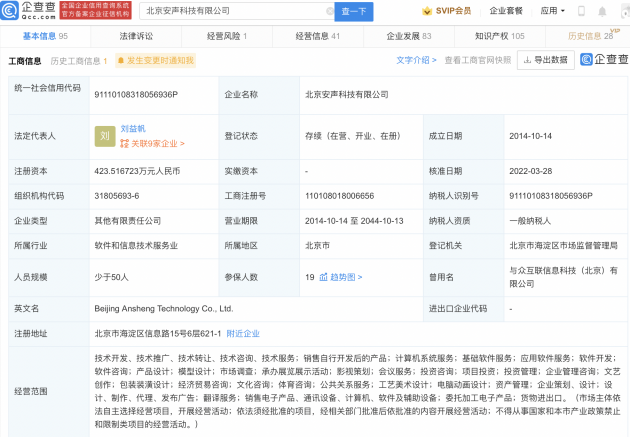Click 软件和信息技术服务业 industry value
The image size is (630, 437).
136,245
